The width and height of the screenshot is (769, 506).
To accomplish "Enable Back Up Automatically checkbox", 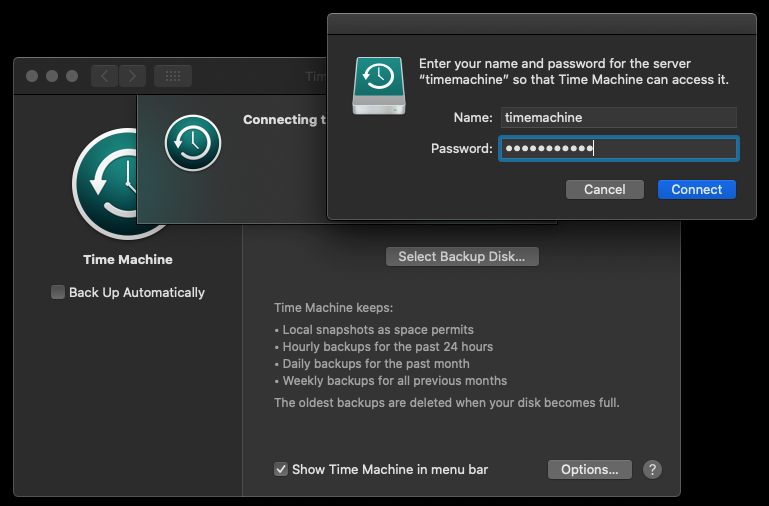I will coord(58,292).
